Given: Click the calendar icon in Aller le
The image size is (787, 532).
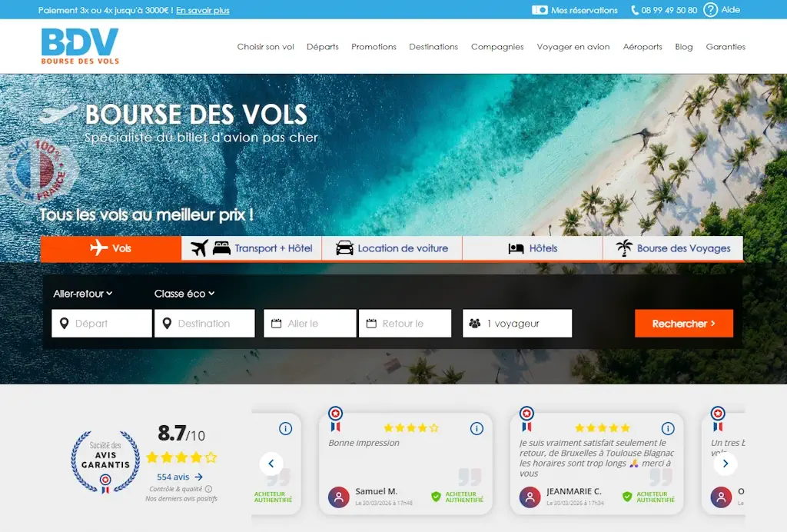Looking at the screenshot, I should coord(277,323).
